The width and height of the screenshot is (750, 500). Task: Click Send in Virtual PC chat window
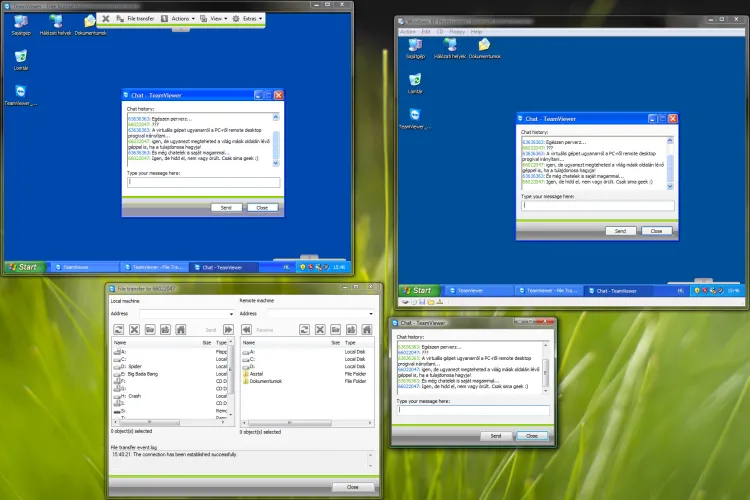620,231
